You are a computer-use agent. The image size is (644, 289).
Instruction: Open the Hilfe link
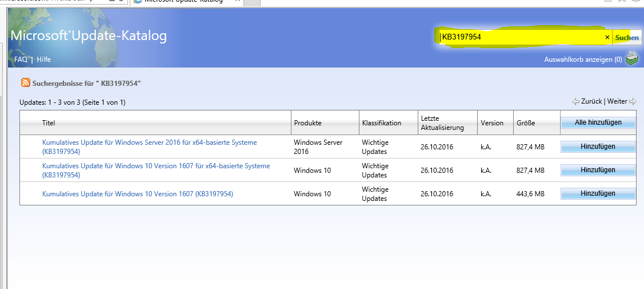[43, 59]
